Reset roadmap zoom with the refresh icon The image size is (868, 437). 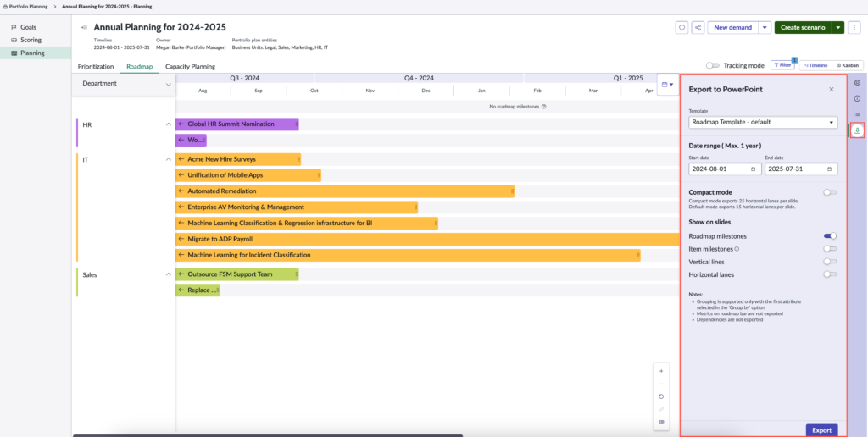[661, 396]
